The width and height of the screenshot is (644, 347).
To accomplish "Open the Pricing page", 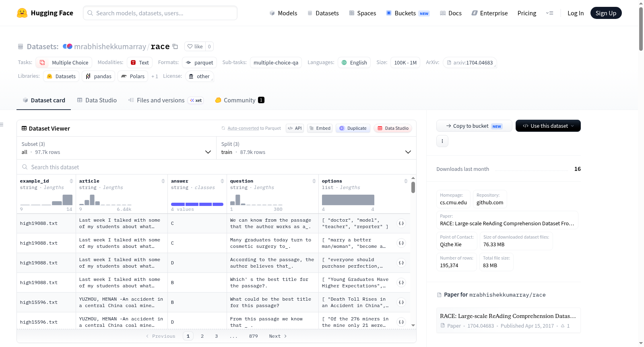I will pos(527,13).
